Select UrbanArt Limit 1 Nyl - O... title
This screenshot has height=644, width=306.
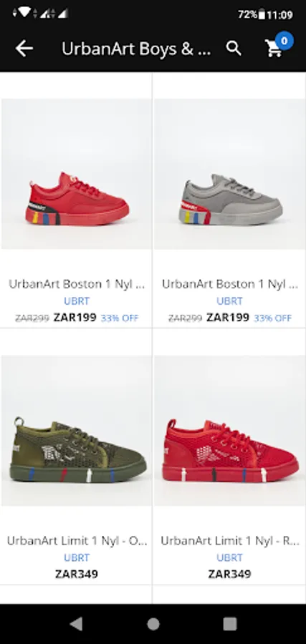(77, 540)
